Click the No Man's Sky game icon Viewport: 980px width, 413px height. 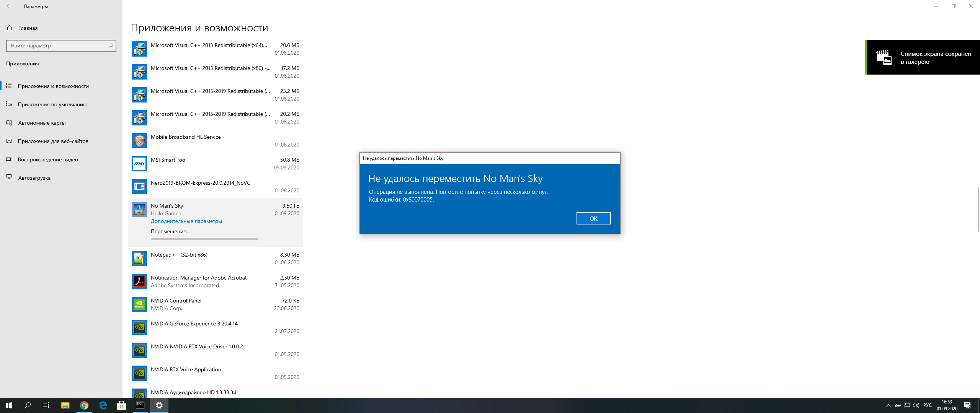(139, 210)
